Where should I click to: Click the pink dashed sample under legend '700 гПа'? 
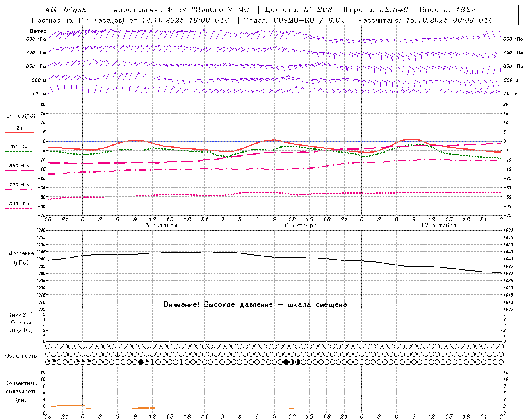pos(18,189)
